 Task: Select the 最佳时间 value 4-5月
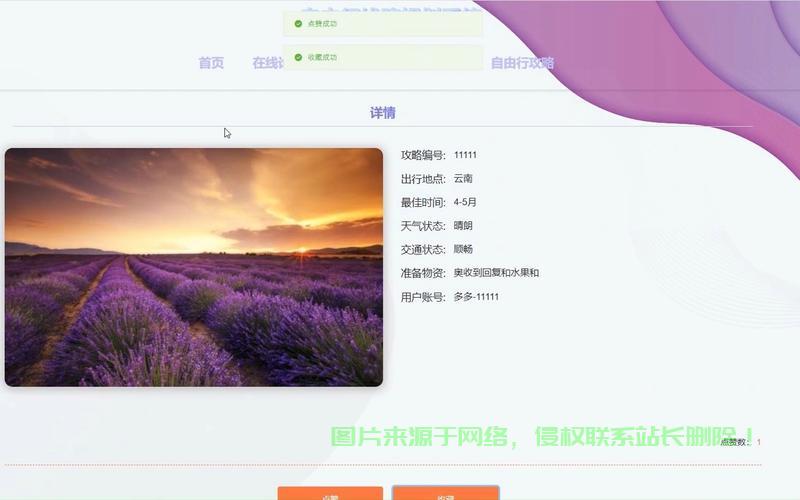click(x=465, y=202)
